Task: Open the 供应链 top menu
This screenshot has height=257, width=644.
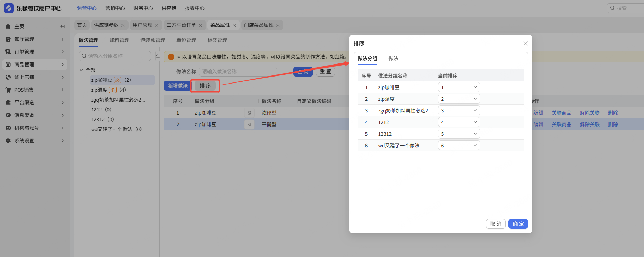Action: point(169,8)
